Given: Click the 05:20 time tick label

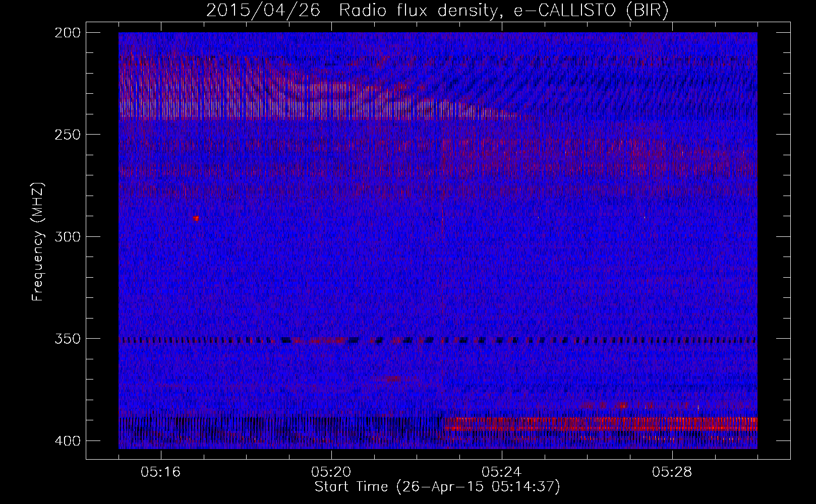Looking at the screenshot, I should (x=331, y=472).
